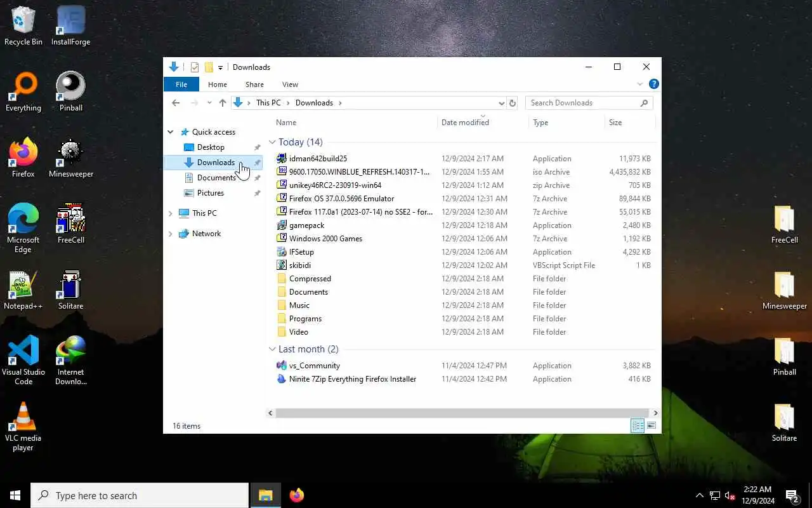The height and width of the screenshot is (508, 812).
Task: Select FreeCell folder on right desktop edge
Action: [785, 224]
